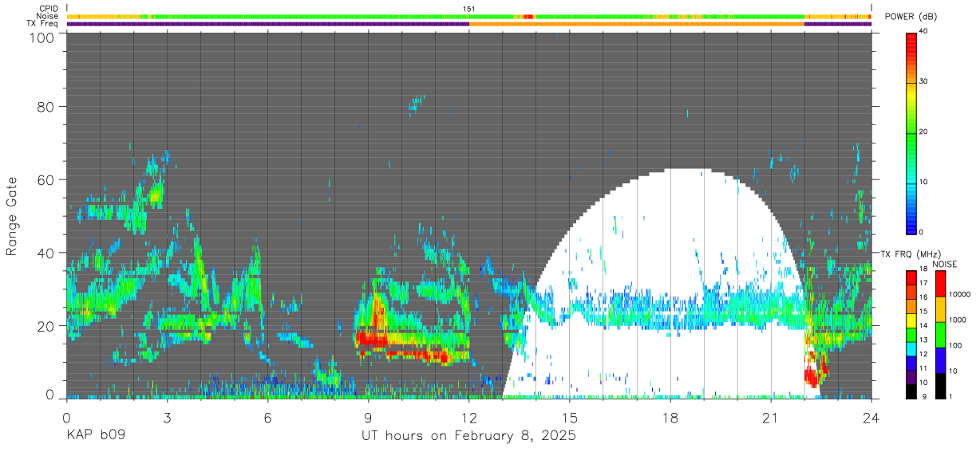Pick the blue 11-12 MHz TX FRQ swatch
This screenshot has width=980, height=452.
[x=911, y=362]
